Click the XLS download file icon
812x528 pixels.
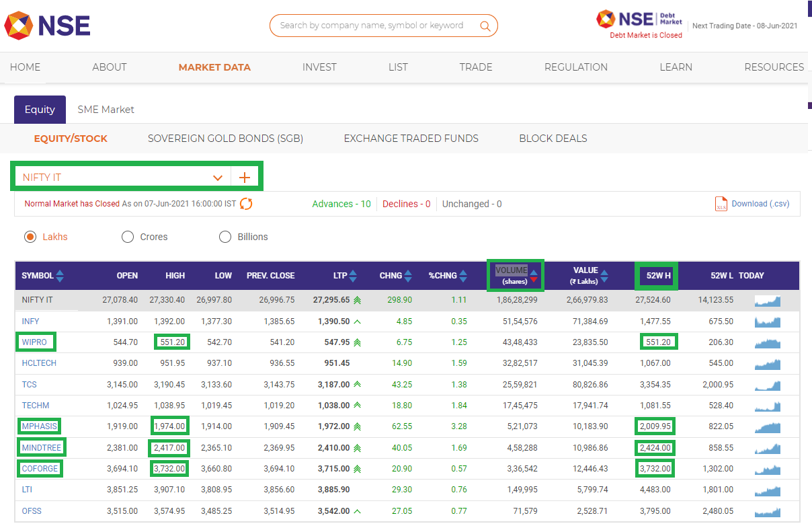(723, 203)
